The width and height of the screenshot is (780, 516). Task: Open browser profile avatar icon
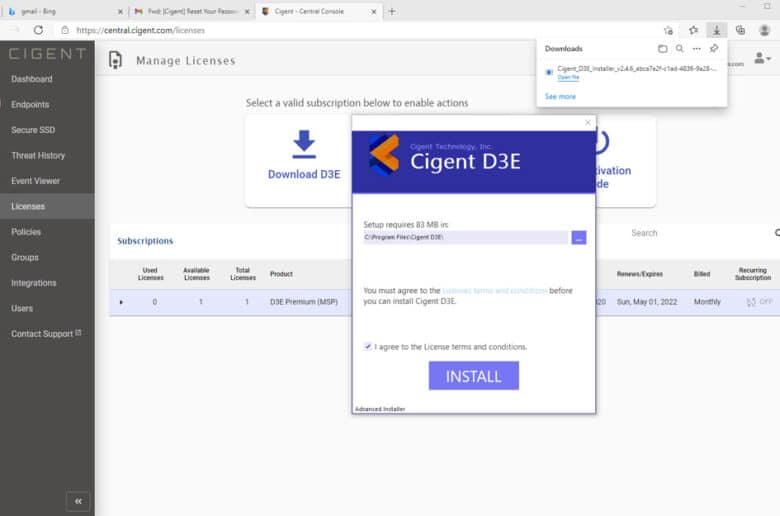point(765,30)
